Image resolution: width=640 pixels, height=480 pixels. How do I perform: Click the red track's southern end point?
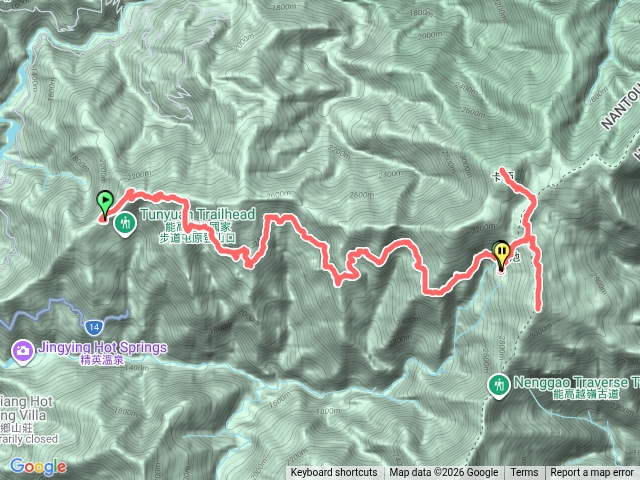pyautogui.click(x=538, y=308)
